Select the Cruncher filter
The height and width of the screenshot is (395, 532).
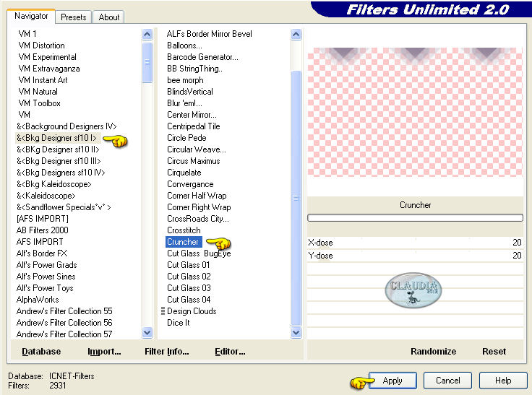[x=183, y=242]
